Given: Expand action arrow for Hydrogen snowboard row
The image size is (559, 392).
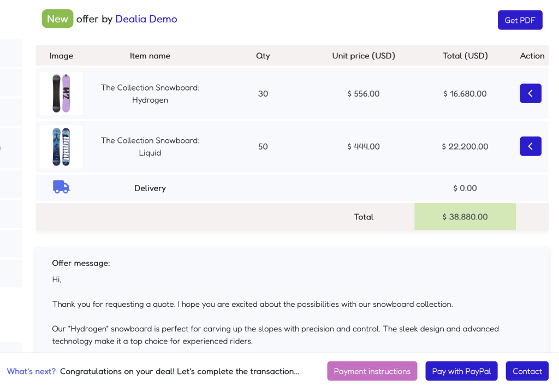Looking at the screenshot, I should pyautogui.click(x=531, y=93).
